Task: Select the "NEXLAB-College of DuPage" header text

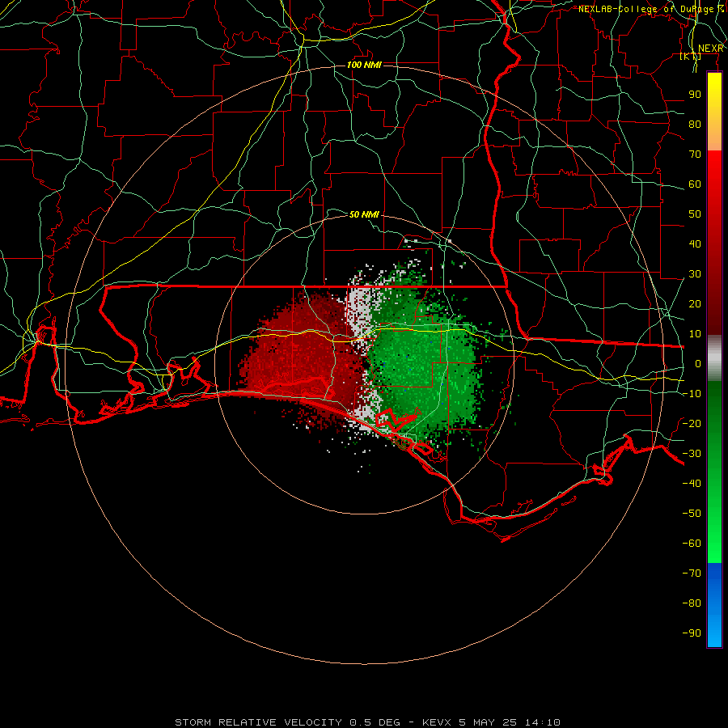Action: point(645,9)
